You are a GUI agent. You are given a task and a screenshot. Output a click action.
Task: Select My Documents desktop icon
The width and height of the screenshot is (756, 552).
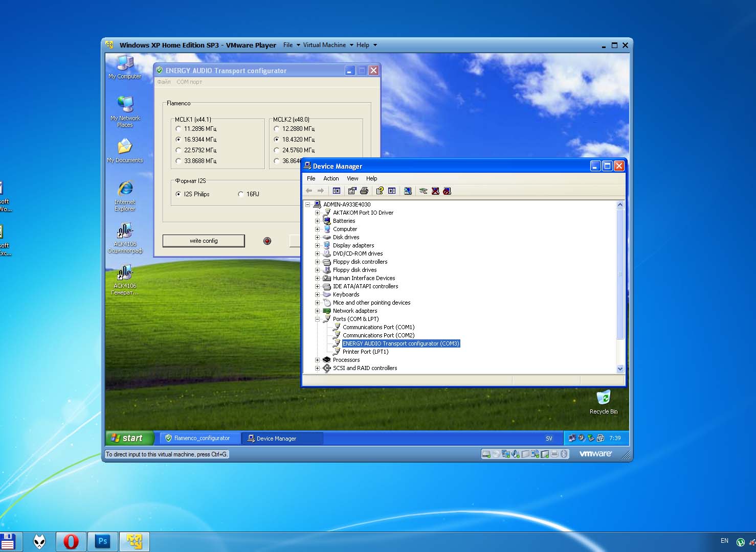pos(125,151)
